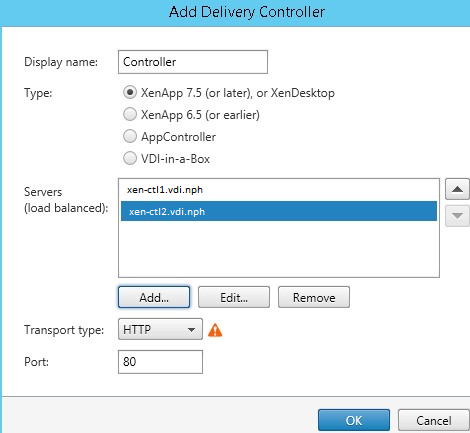Image resolution: width=470 pixels, height=433 pixels.
Task: Select highlighted server xen-ctl2.vdi.nph
Action: point(279,211)
